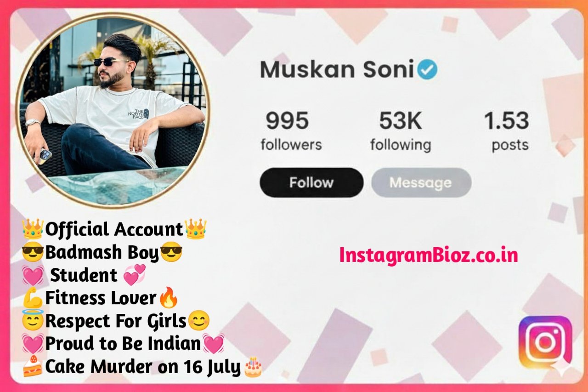Screen dimensions: 588x392
Task: View the 1.53 posts count
Action: coord(507,131)
